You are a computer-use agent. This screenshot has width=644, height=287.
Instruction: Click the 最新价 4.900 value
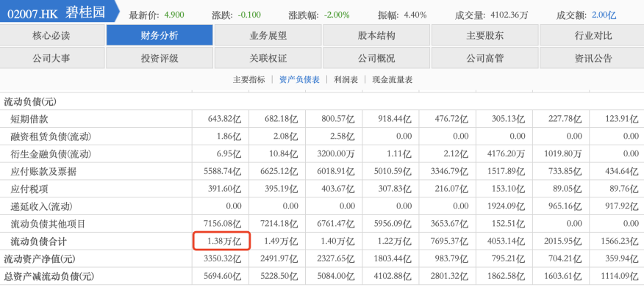click(174, 15)
